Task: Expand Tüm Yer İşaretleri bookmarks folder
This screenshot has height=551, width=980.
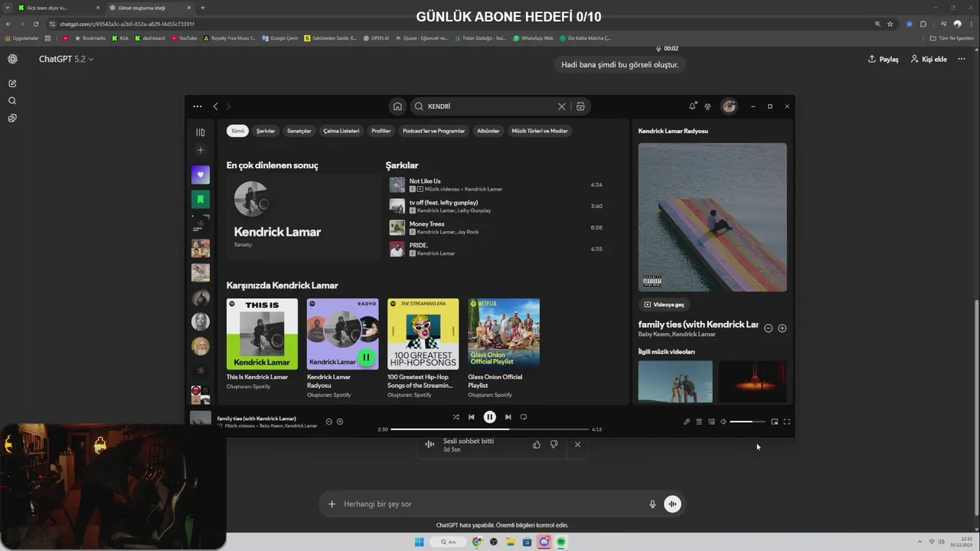Action: (951, 37)
